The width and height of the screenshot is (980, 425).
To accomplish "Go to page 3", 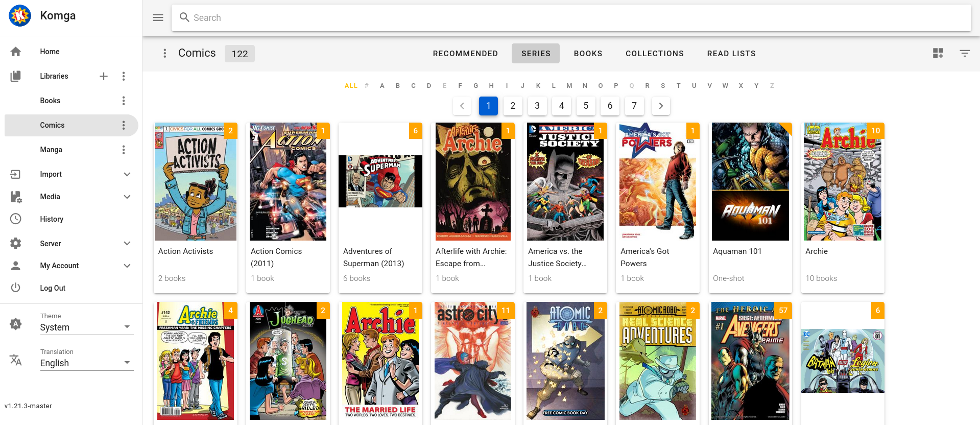I will 537,106.
